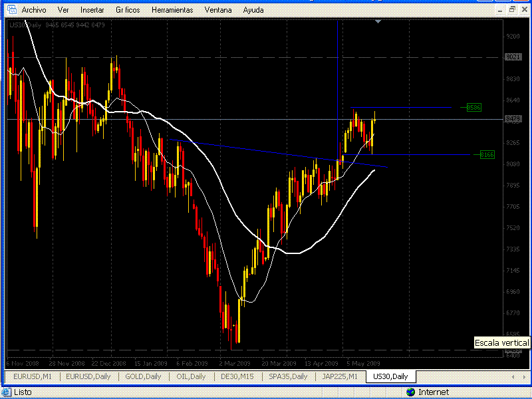Click the 8830 value on price scale
Screen dimensions: 532x399
pyautogui.click(x=513, y=78)
